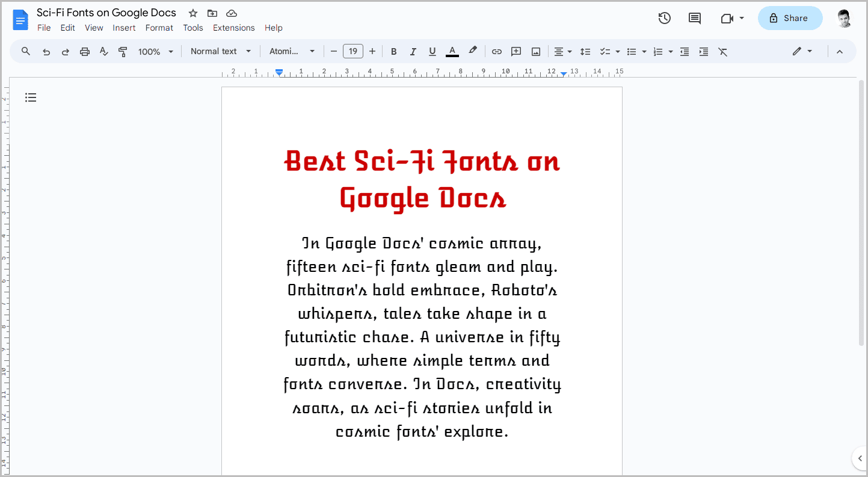Insert an image
This screenshot has width=868, height=477.
pos(535,51)
